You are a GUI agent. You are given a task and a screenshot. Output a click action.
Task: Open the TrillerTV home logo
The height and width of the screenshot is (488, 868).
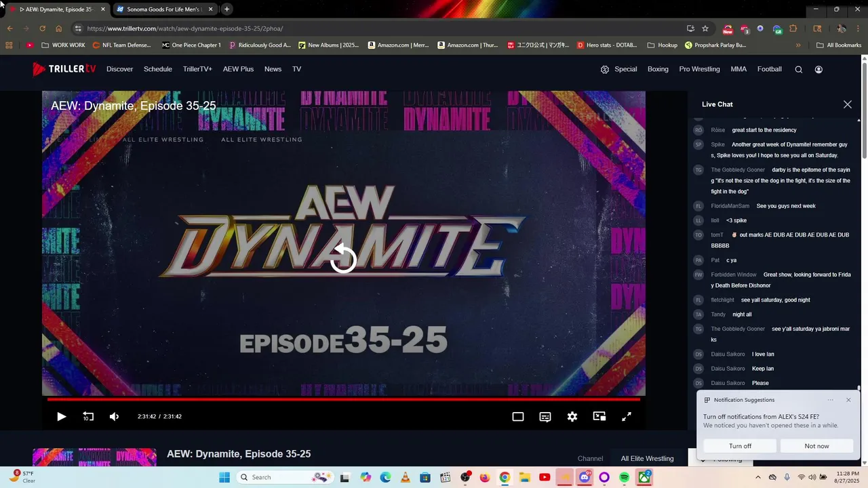[x=64, y=69]
